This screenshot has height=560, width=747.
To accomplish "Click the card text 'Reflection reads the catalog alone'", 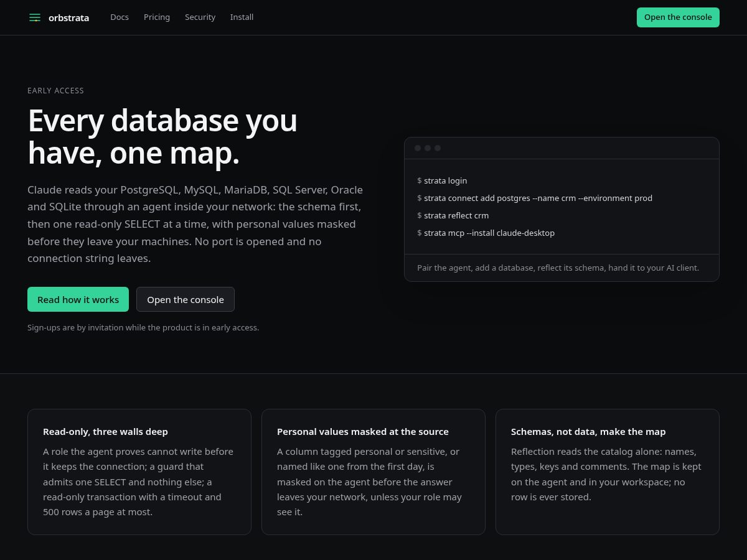I will (x=607, y=474).
